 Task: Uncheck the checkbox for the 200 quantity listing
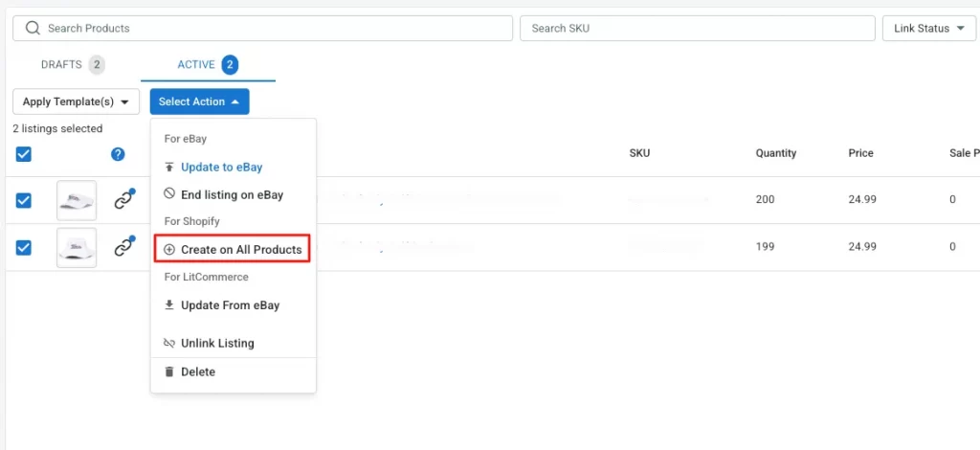(23, 200)
